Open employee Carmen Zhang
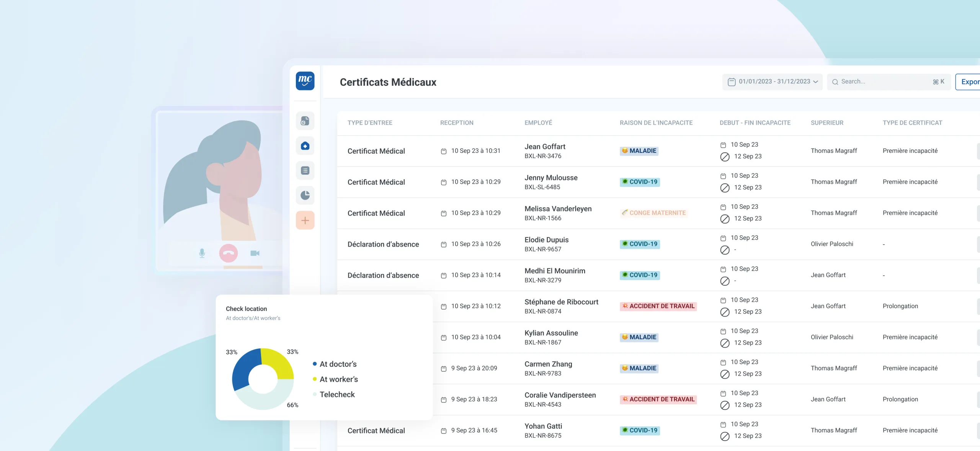980x451 pixels. 548,364
